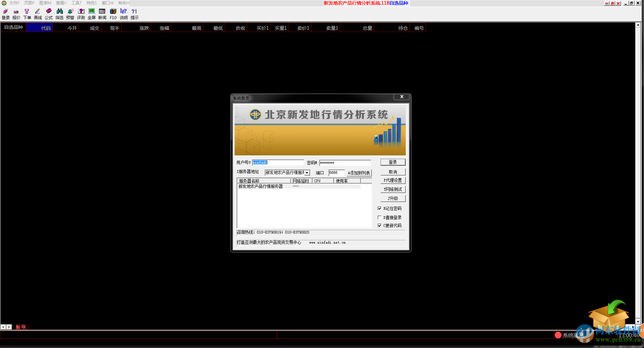The height and width of the screenshot is (348, 644).
Task: Toggle the 记住密码 remember password checkbox
Action: point(380,208)
